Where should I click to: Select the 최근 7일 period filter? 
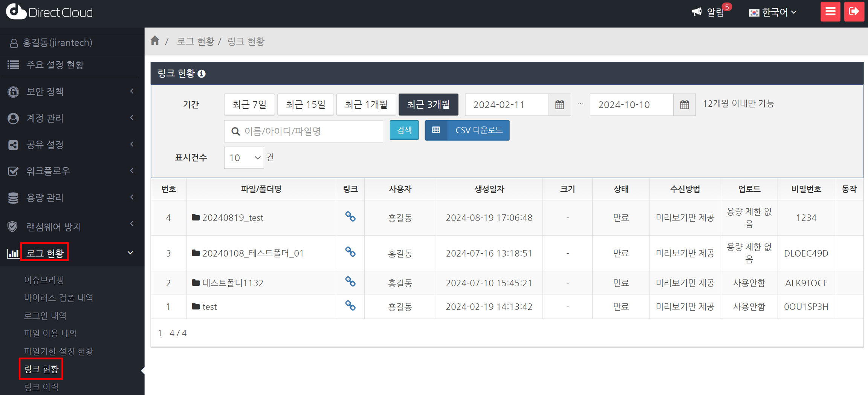(249, 104)
